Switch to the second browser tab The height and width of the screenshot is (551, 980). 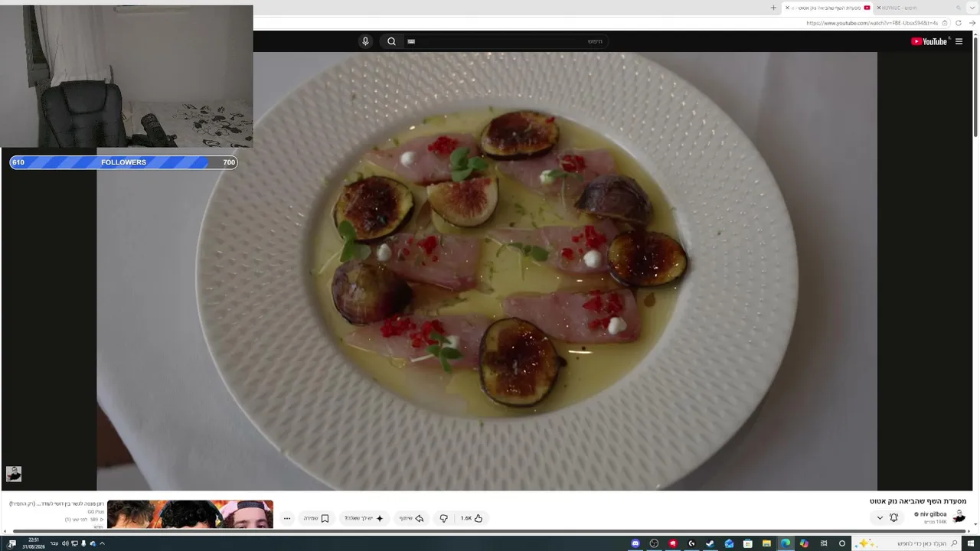[x=919, y=8]
